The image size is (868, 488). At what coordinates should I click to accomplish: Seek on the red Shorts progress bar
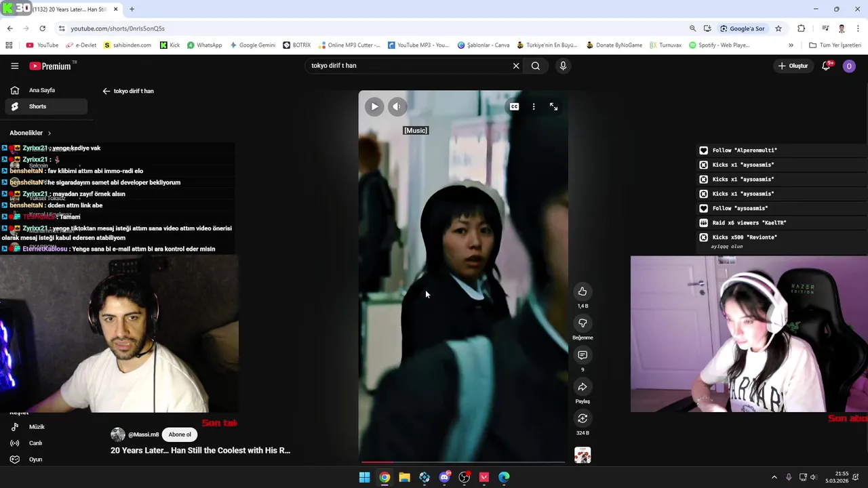pyautogui.click(x=462, y=462)
